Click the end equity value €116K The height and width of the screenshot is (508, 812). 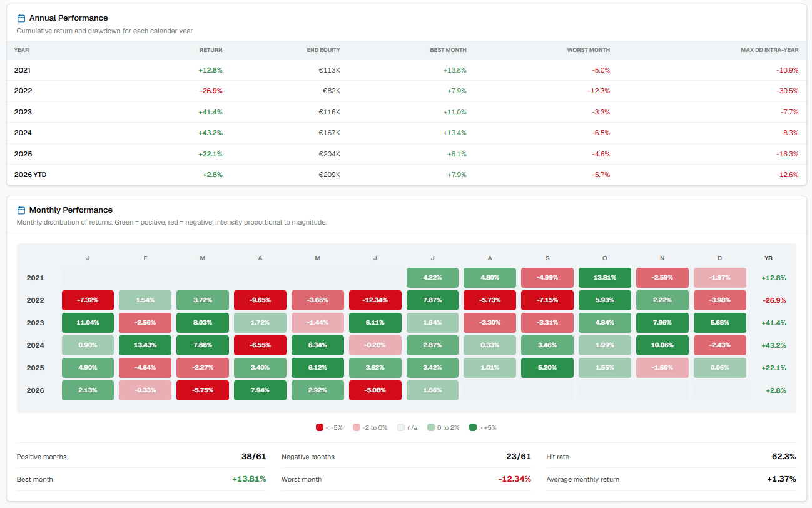tap(329, 112)
